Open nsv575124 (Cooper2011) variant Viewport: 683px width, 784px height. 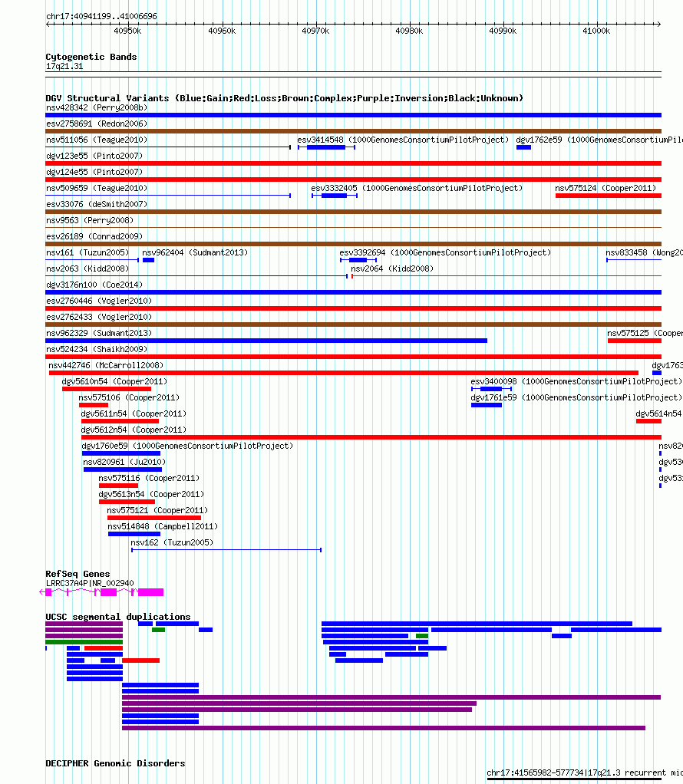tap(605, 188)
